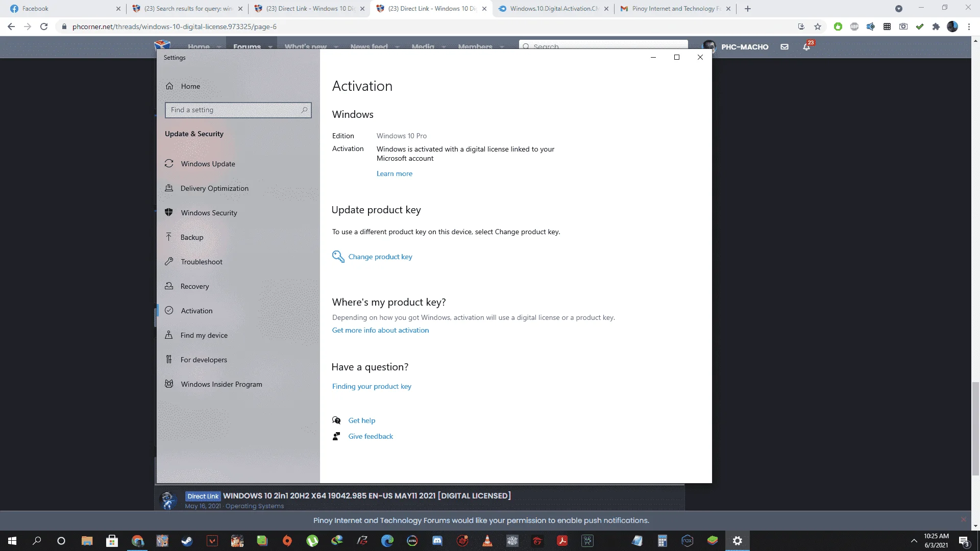Select the Troubleshoot wrench icon
Image resolution: width=980 pixels, height=551 pixels.
(x=169, y=261)
